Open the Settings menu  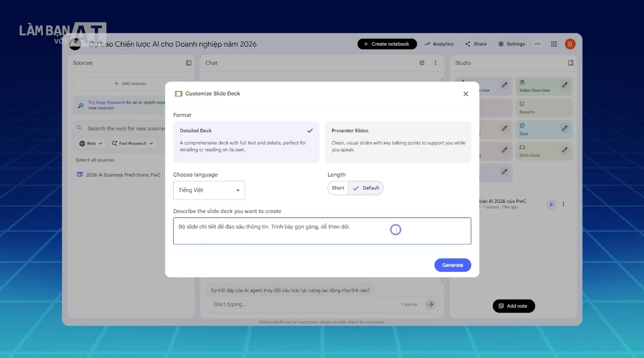click(x=511, y=44)
